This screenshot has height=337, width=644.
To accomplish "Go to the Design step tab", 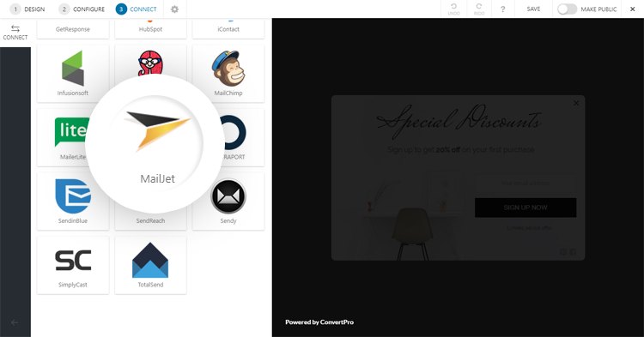I will (27, 9).
